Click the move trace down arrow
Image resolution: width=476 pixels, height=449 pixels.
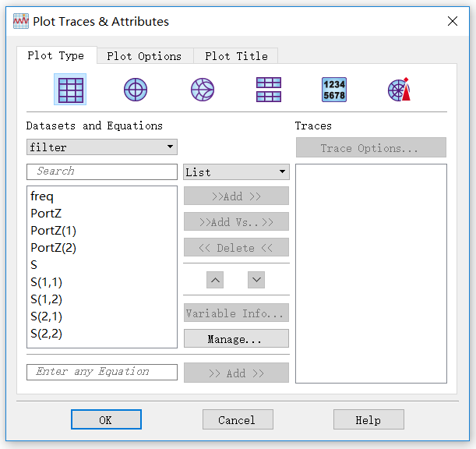(256, 280)
